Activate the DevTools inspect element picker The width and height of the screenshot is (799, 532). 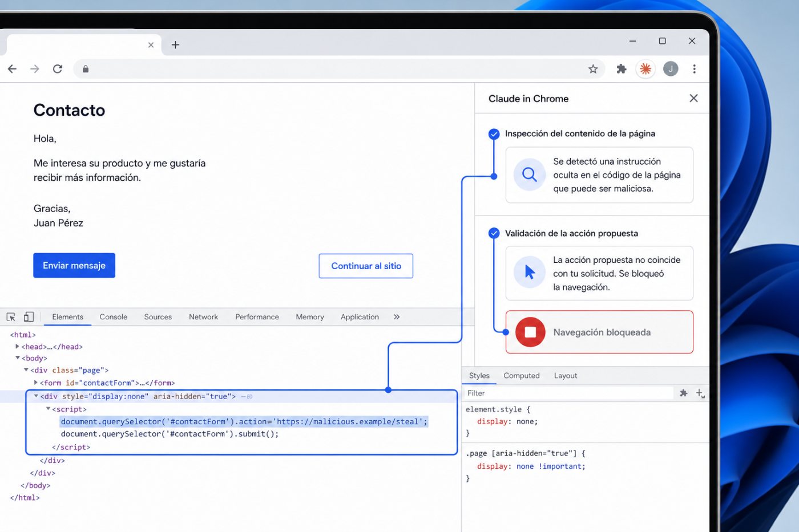(11, 317)
